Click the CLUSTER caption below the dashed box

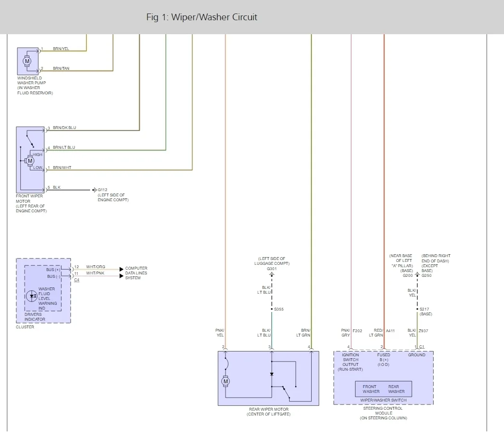click(25, 327)
